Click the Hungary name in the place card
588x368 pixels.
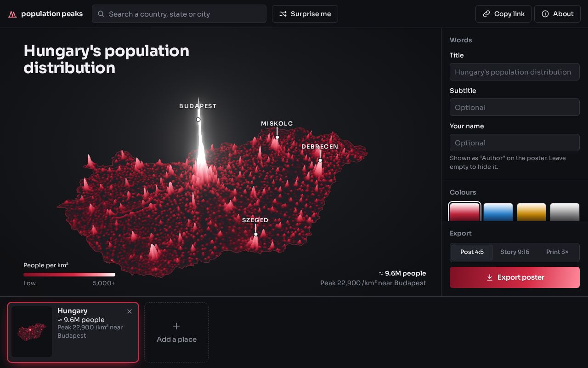click(x=73, y=311)
